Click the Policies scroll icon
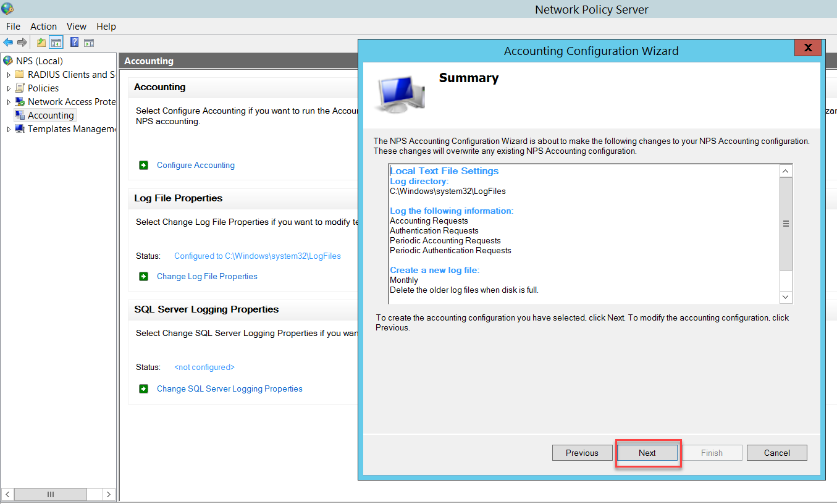The height and width of the screenshot is (504, 837). (20, 88)
